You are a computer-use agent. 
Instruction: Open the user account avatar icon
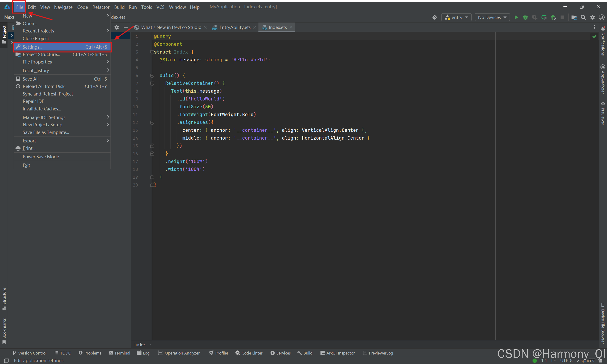602,17
